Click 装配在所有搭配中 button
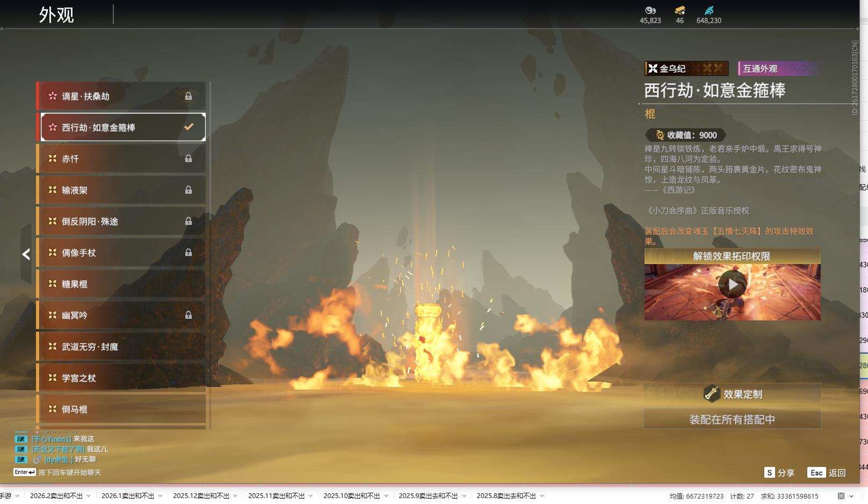 click(732, 420)
